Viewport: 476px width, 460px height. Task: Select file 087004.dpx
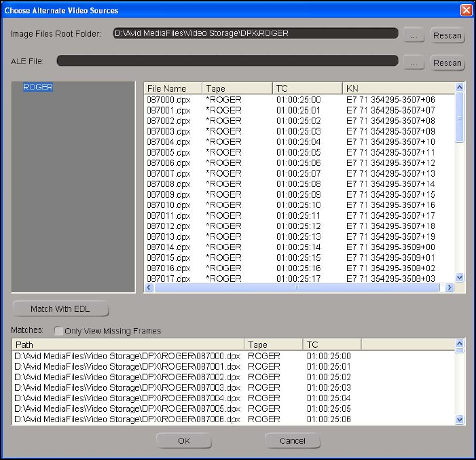click(169, 142)
